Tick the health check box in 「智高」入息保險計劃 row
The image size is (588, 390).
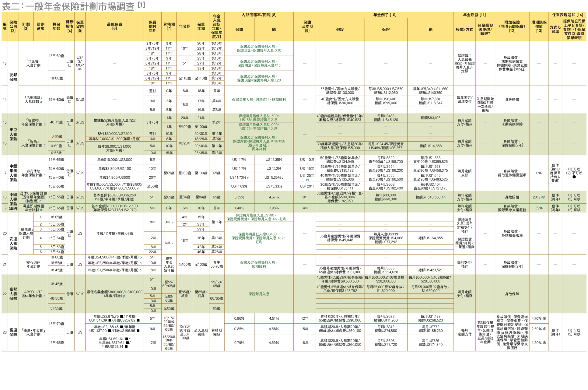[x=70, y=145]
